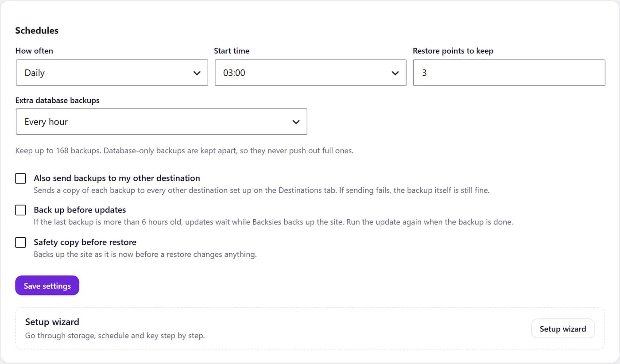Open the How often dropdown
This screenshot has width=620, height=364.
pos(112,73)
